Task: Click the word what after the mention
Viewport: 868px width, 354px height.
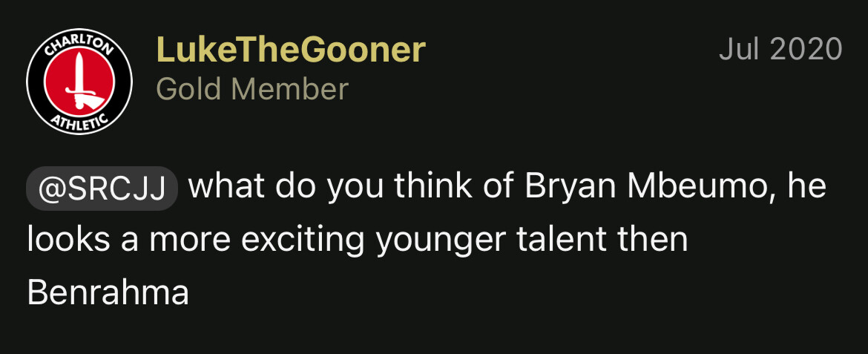Action: pyautogui.click(x=226, y=187)
